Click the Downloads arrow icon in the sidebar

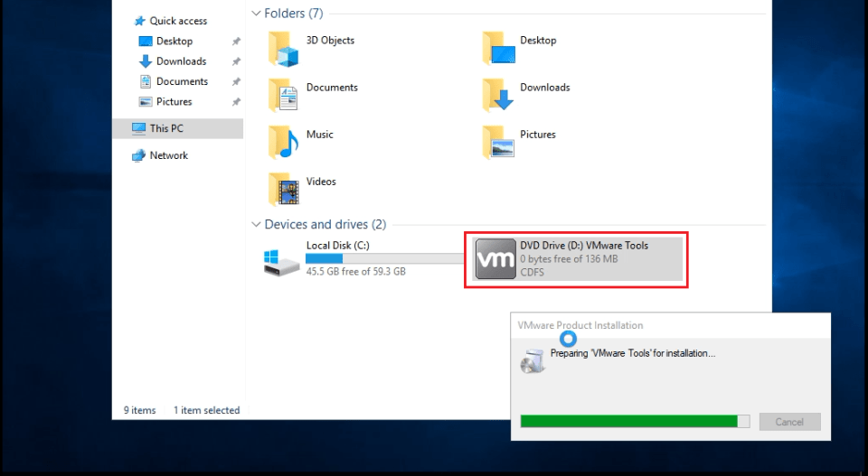tap(145, 61)
